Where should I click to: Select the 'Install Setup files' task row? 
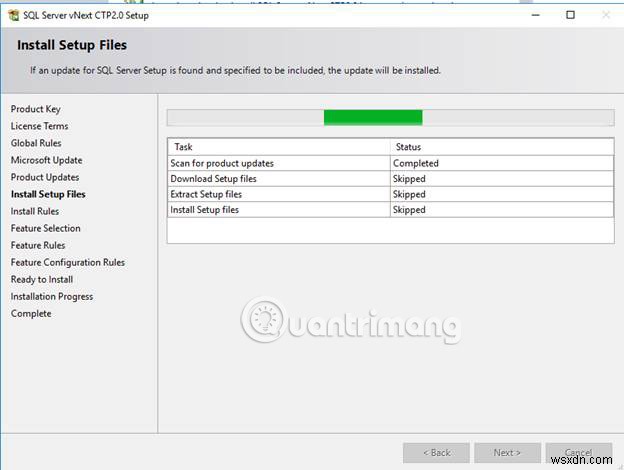[x=390, y=210]
